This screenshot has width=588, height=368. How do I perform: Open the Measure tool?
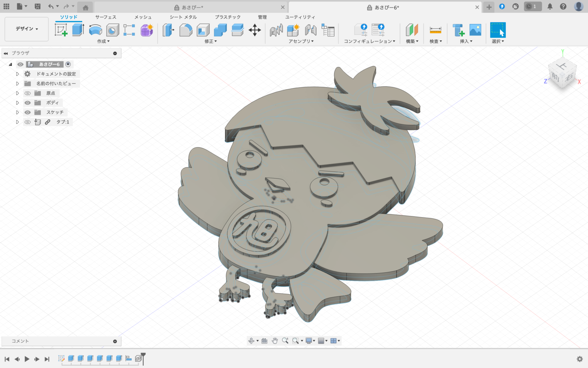tap(435, 30)
